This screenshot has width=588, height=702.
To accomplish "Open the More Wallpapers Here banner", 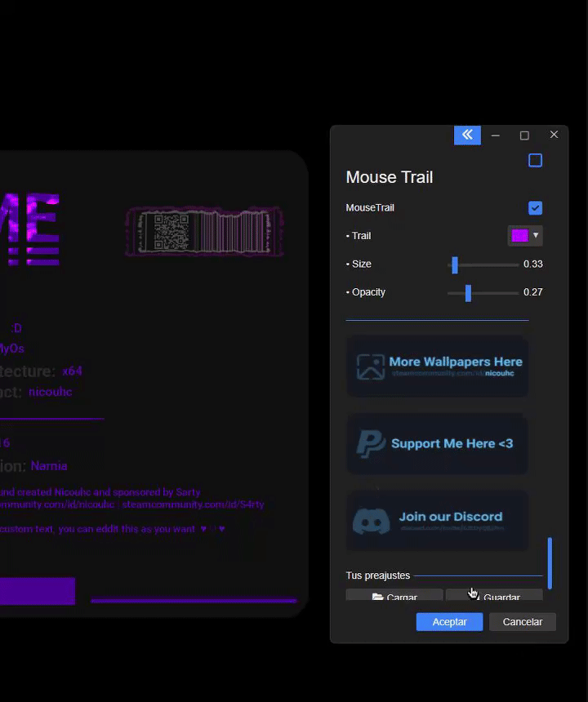I will click(x=437, y=367).
